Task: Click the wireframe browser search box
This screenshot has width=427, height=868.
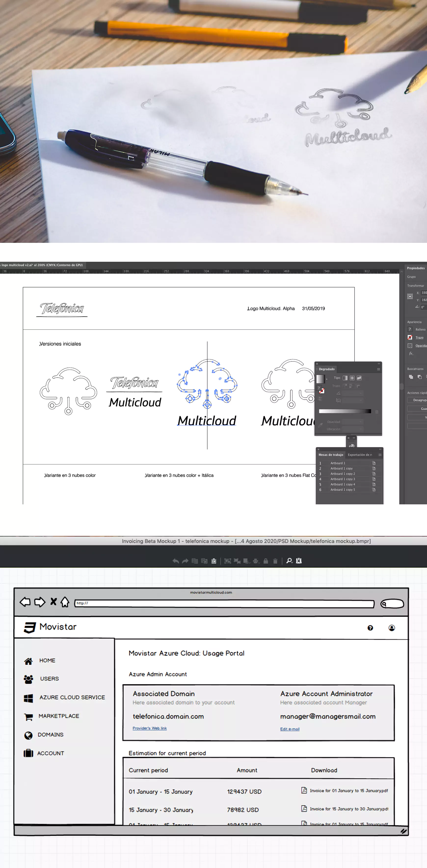Action: [x=392, y=604]
